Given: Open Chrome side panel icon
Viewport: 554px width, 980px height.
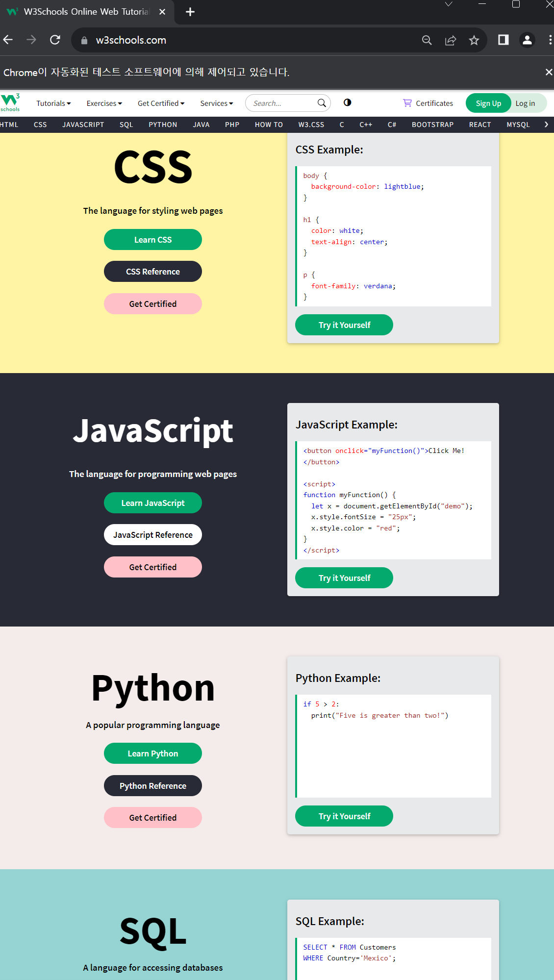Looking at the screenshot, I should tap(504, 40).
